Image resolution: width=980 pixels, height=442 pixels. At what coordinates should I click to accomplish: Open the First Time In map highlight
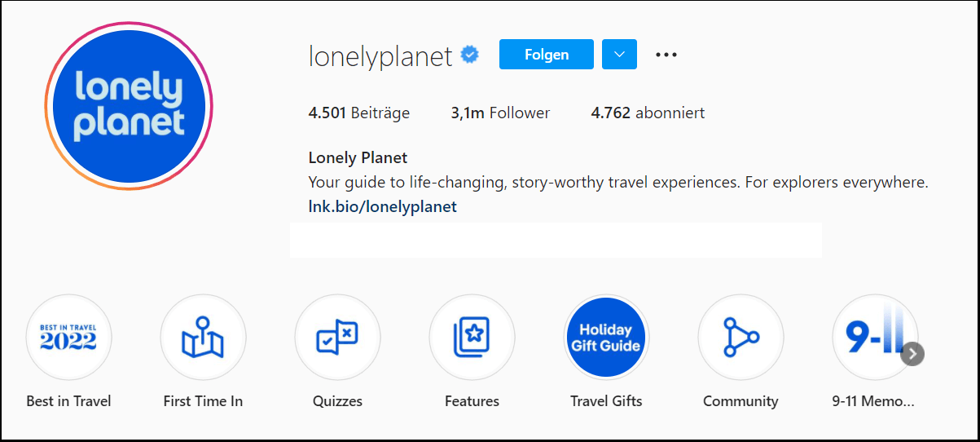click(203, 337)
